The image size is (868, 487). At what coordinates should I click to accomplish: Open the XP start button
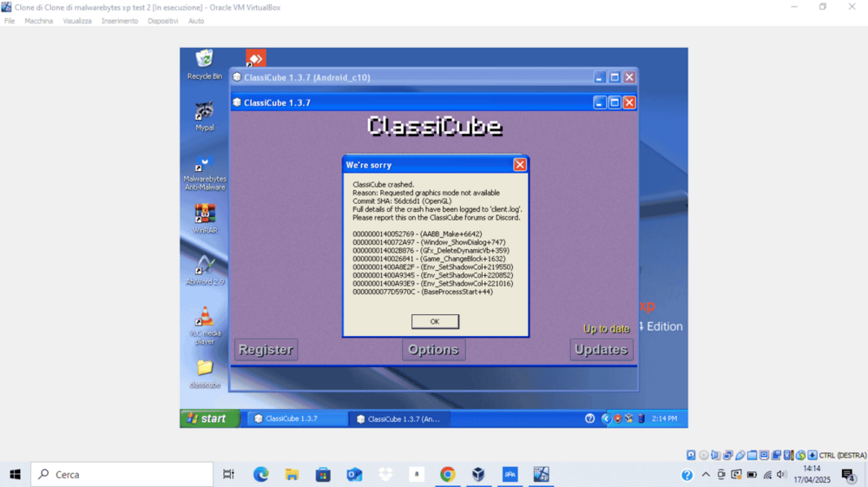click(210, 418)
